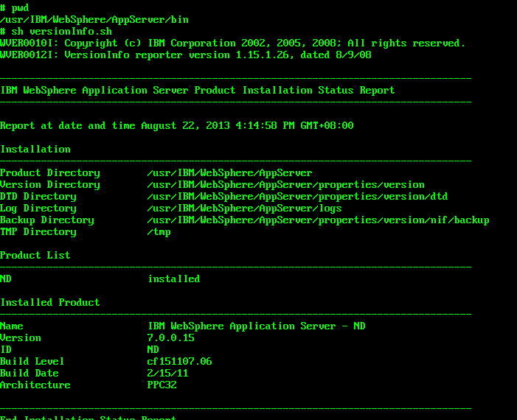Select the path ending in 'properties/version'

[x=285, y=185]
